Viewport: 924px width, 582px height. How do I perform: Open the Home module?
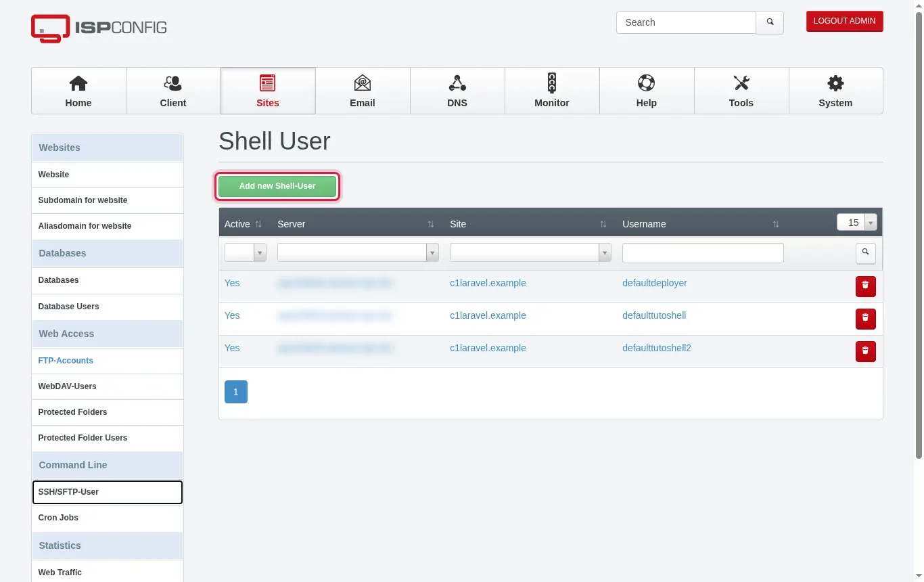click(x=78, y=91)
